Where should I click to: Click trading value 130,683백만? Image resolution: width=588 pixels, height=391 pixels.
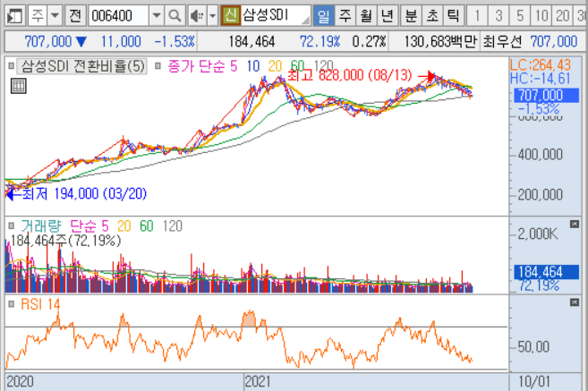point(439,42)
